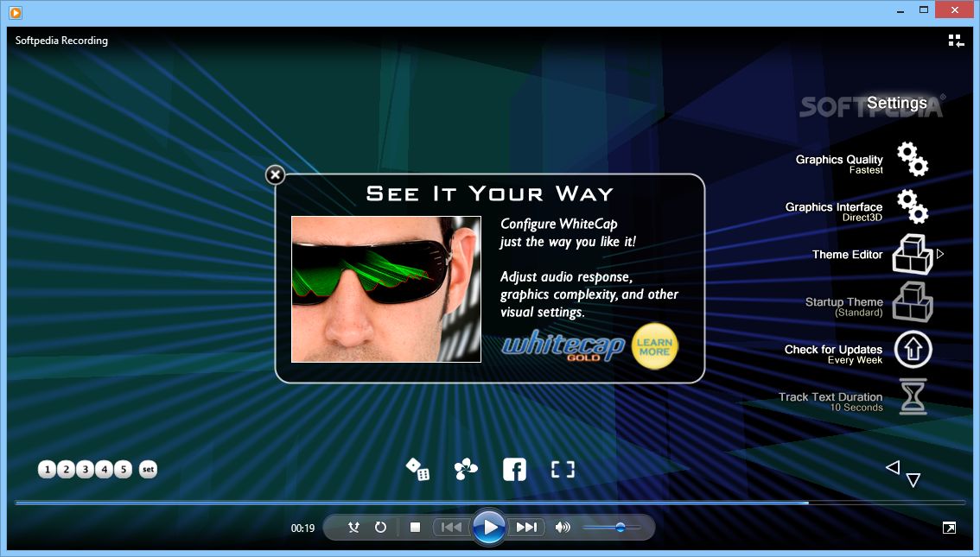Click the Graphics Quality gears icon

pyautogui.click(x=913, y=159)
